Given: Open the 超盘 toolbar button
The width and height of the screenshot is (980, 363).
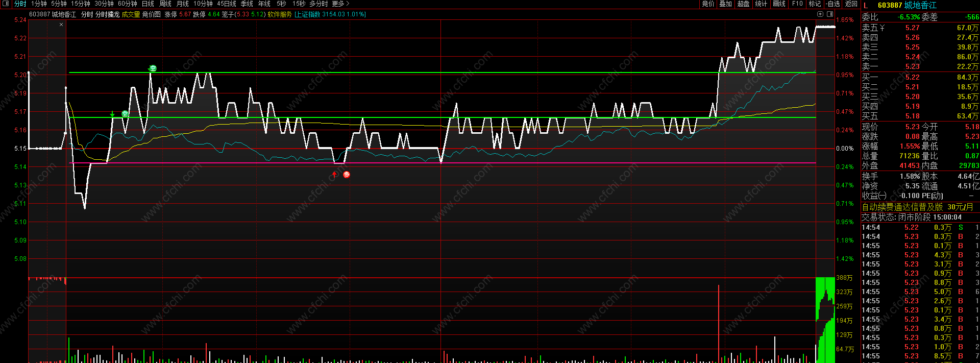Looking at the screenshot, I should click(743, 4).
